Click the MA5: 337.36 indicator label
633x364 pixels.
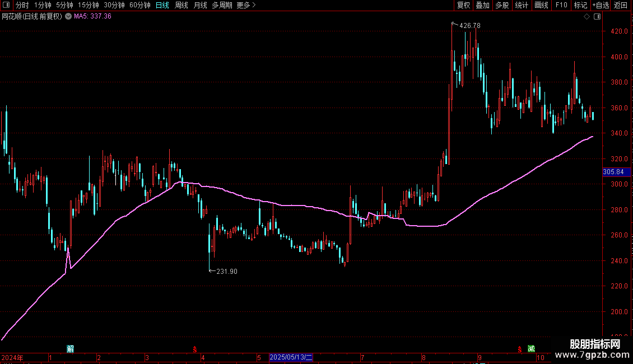[92, 16]
